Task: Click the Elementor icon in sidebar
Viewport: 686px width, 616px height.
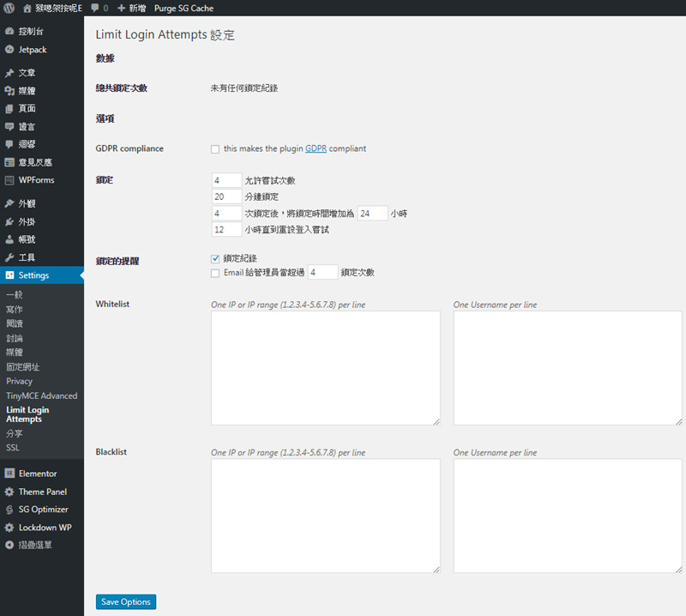Action: click(9, 474)
